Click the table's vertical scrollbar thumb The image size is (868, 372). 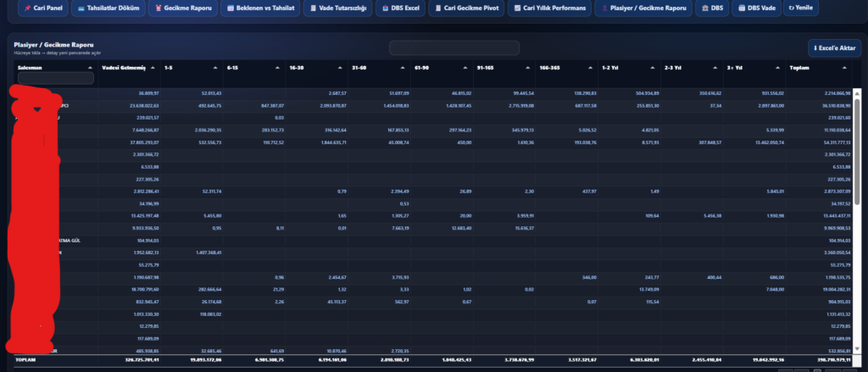click(x=858, y=151)
